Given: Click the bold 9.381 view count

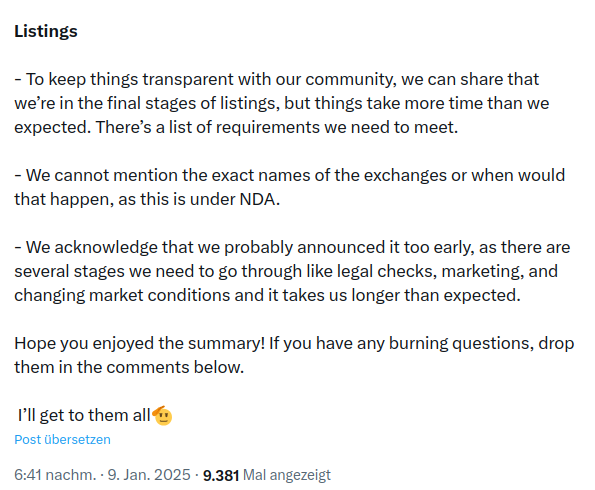Looking at the screenshot, I should (x=221, y=475).
